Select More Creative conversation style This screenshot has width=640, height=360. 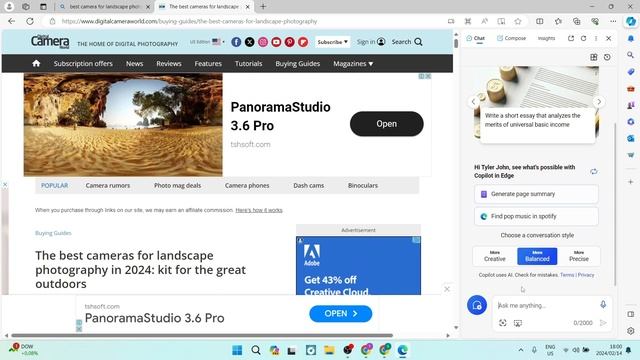click(x=495, y=256)
